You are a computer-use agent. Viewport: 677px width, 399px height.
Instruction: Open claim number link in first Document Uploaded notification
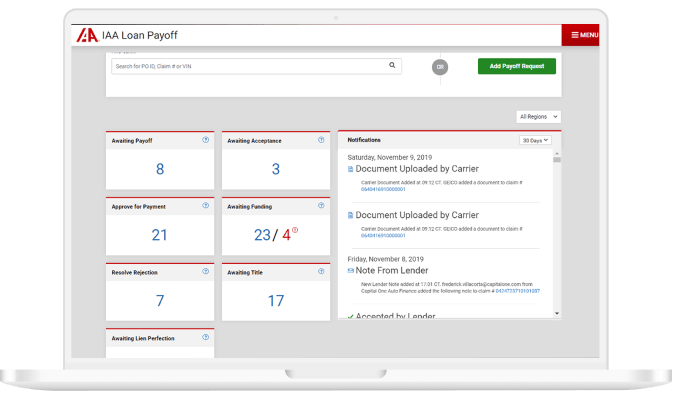coord(383,189)
